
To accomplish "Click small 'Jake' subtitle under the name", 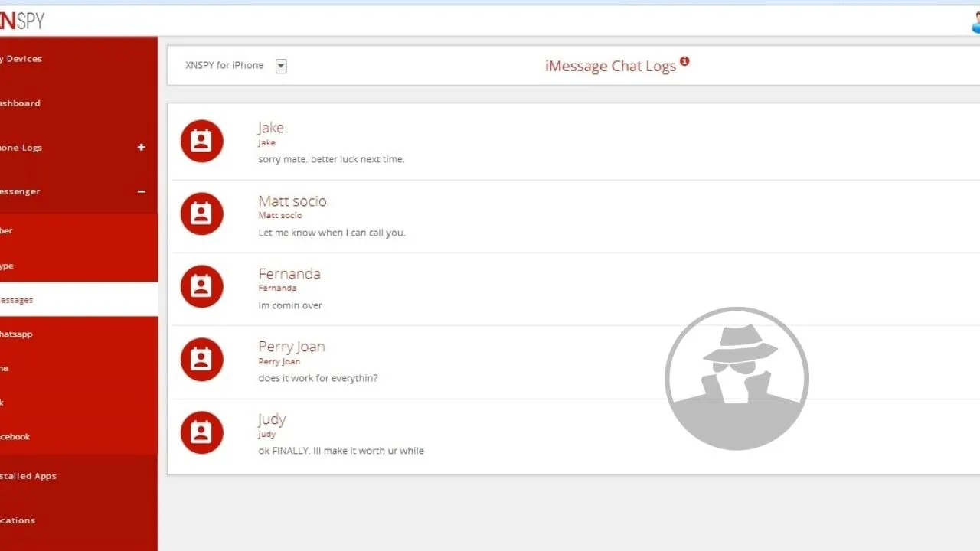I will pyautogui.click(x=266, y=142).
